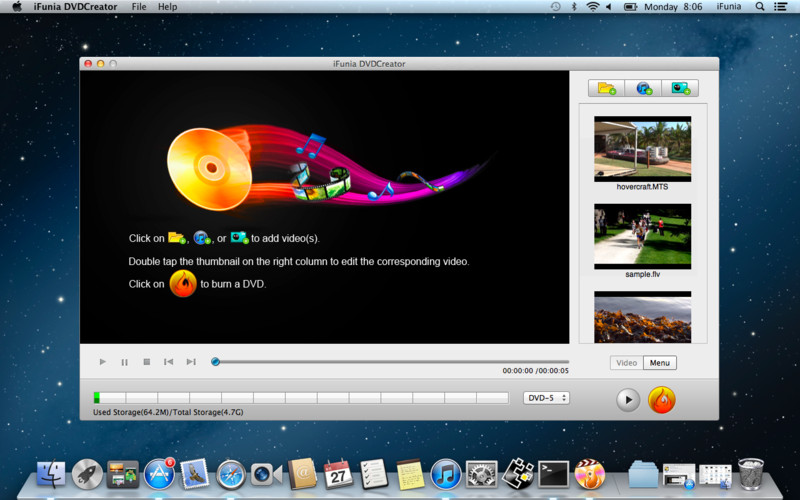This screenshot has width=800, height=500.
Task: Open Terminal in the Dock
Action: [x=554, y=474]
